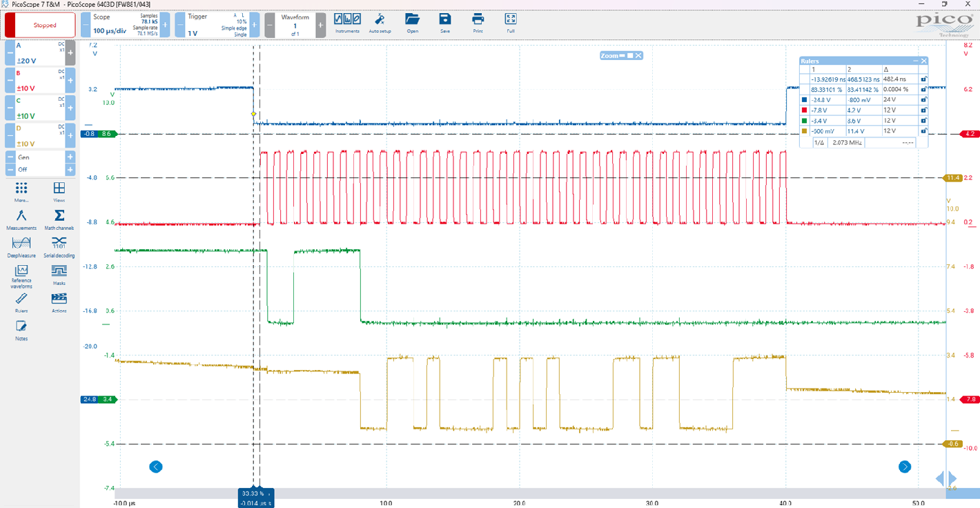Lock the red channel B ruler

click(923, 110)
